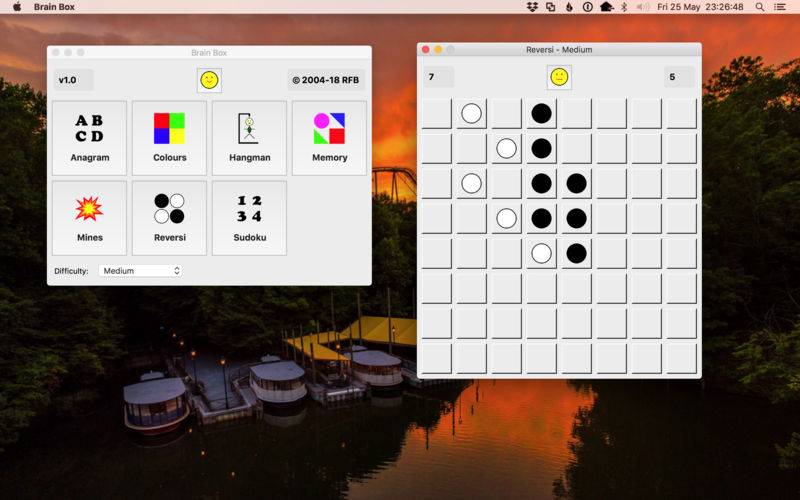Open Notification Center list icon
Image resolution: width=800 pixels, height=500 pixels.
[780, 7]
